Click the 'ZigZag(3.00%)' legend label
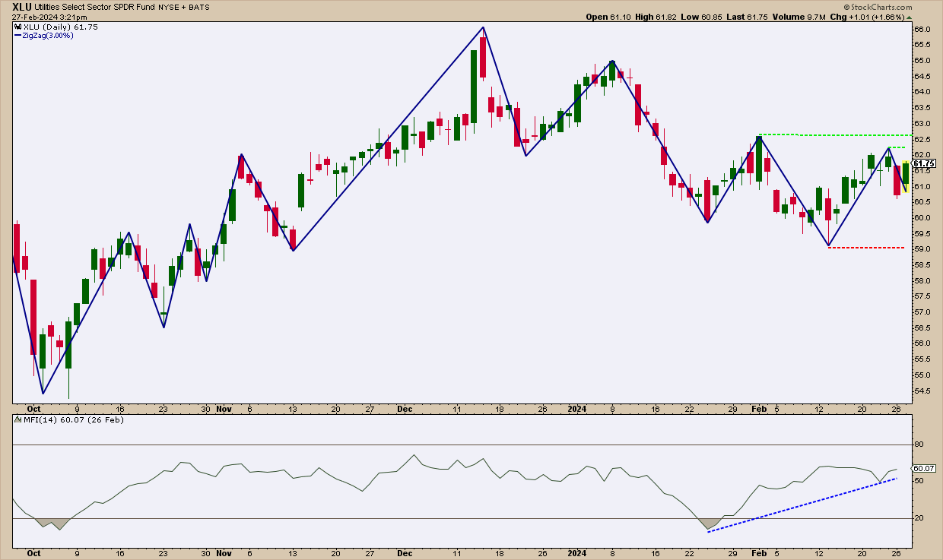The image size is (943, 560). (x=49, y=35)
